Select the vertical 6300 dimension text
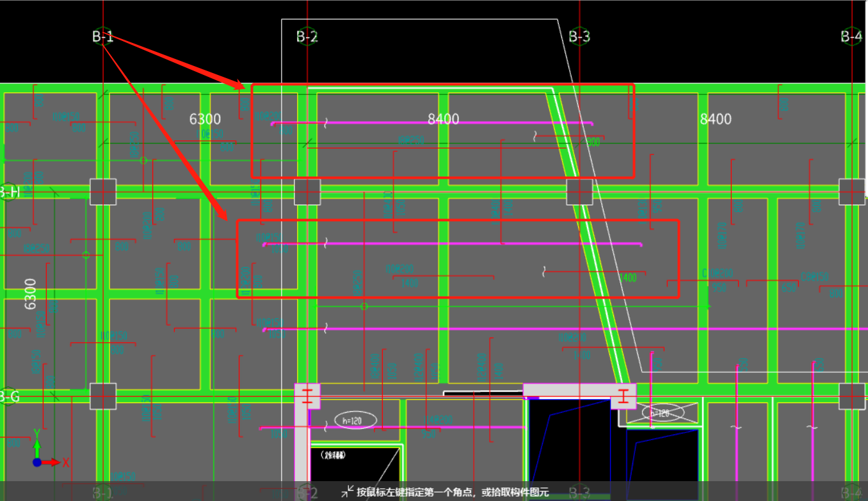868x501 pixels. [x=30, y=294]
